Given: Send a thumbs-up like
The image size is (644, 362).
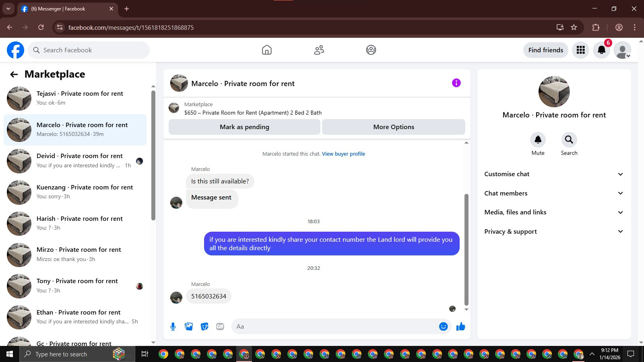Looking at the screenshot, I should click(x=461, y=327).
